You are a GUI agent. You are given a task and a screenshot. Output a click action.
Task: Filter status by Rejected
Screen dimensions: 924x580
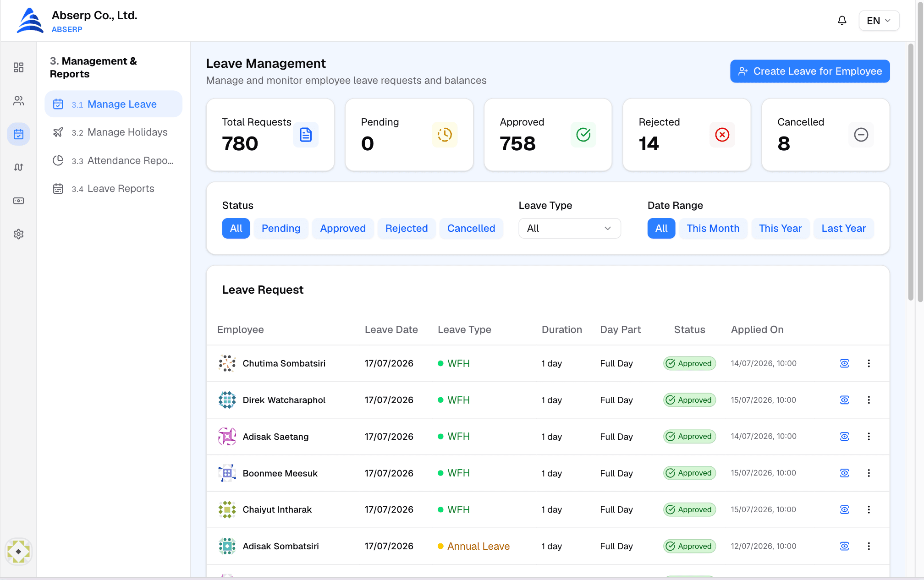coord(407,228)
